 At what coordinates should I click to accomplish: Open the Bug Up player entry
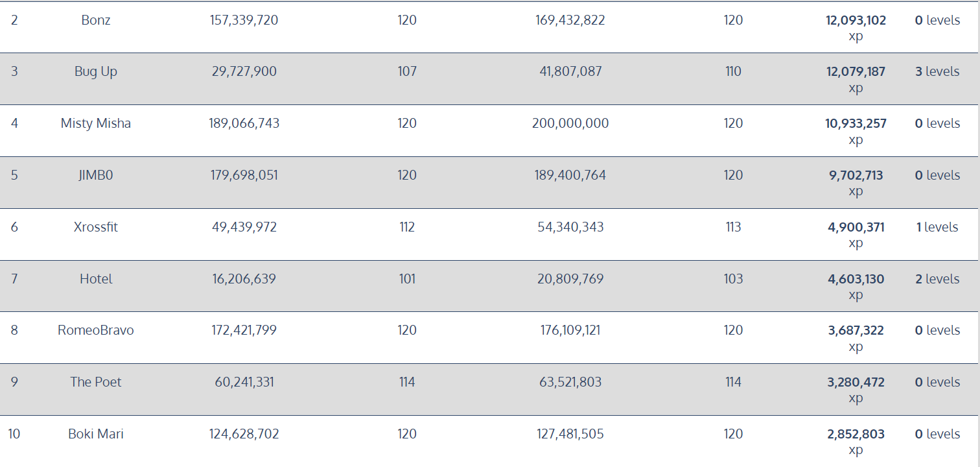[96, 71]
